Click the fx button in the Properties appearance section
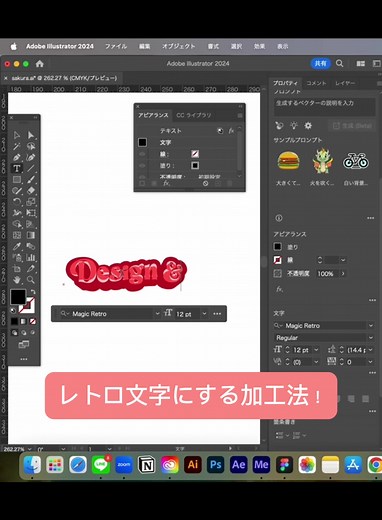The image size is (382, 520). [279, 289]
